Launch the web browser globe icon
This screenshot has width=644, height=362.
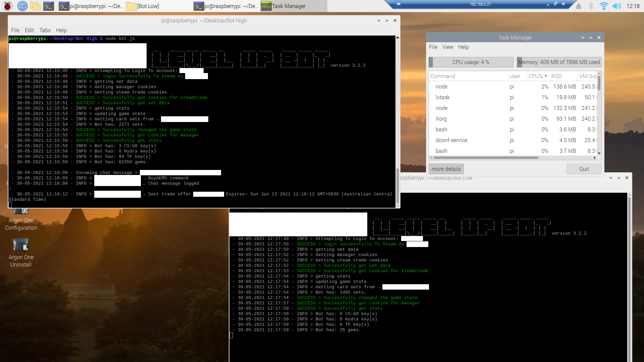click(x=22, y=6)
